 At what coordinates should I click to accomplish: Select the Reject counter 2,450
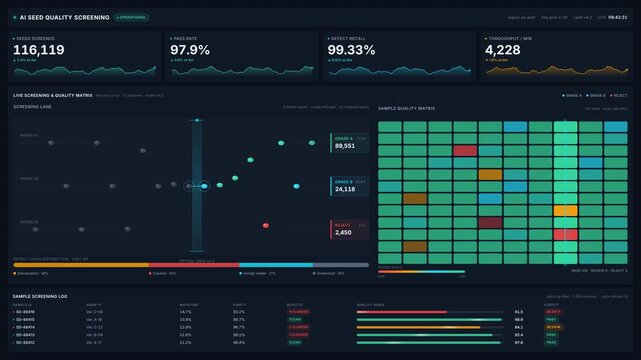[x=350, y=229]
